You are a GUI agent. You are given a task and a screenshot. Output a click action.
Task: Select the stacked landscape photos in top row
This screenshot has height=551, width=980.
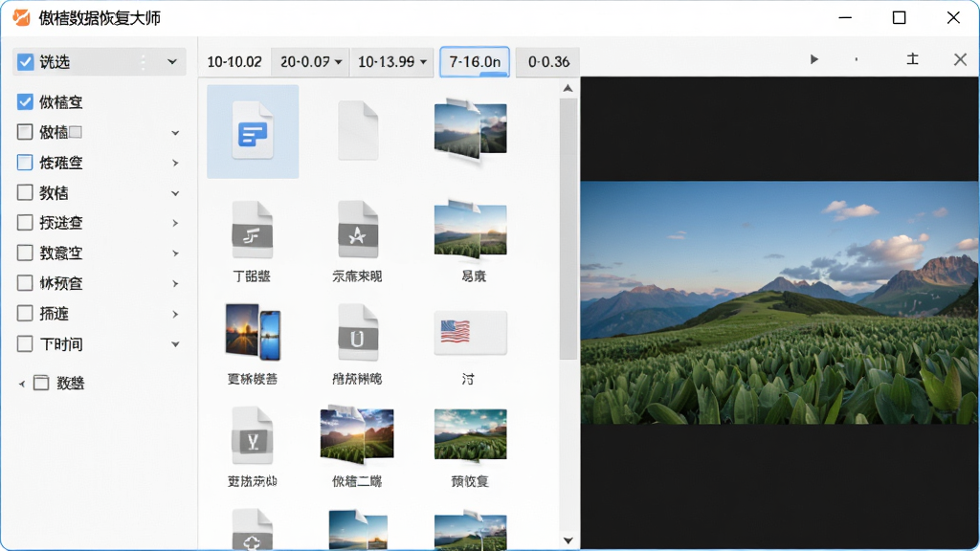(x=470, y=130)
